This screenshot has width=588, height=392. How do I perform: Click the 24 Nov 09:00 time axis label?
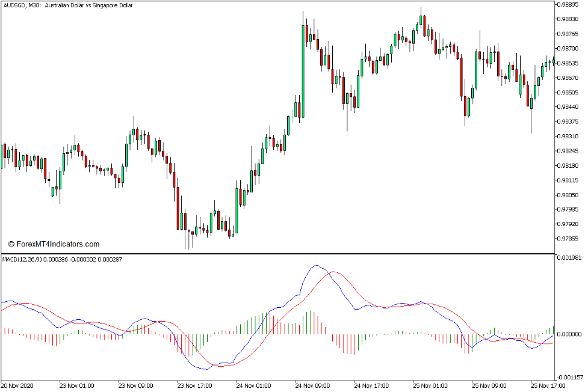coord(313,385)
